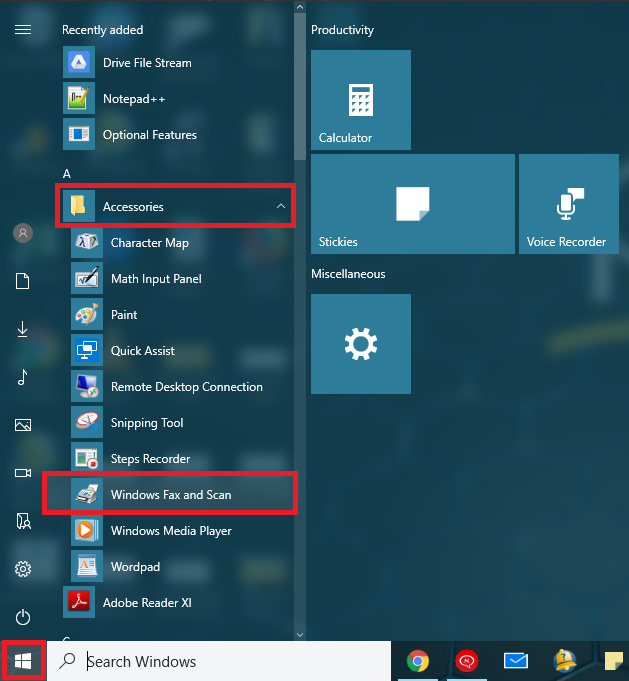Click the user account avatar icon
The height and width of the screenshot is (681, 629).
[x=23, y=233]
